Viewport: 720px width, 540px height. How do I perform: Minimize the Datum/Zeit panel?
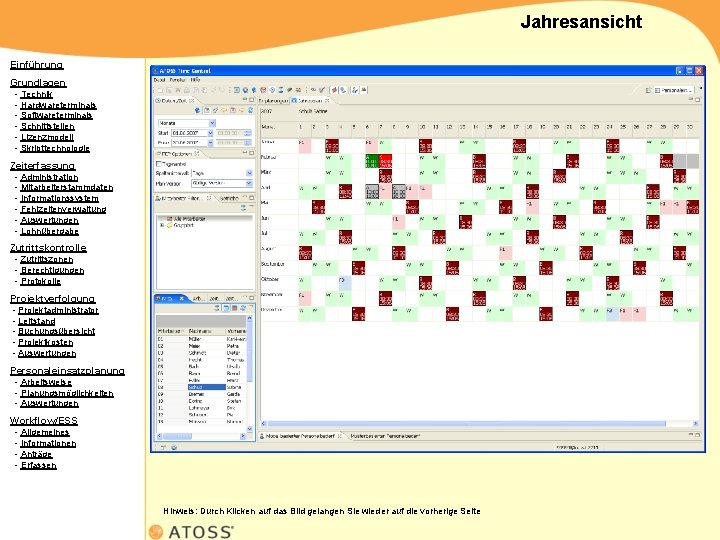pyautogui.click(x=245, y=100)
